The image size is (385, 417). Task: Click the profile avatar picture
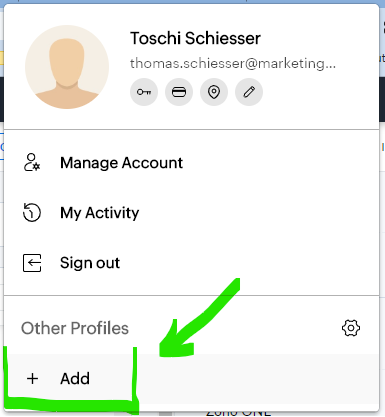(x=67, y=67)
